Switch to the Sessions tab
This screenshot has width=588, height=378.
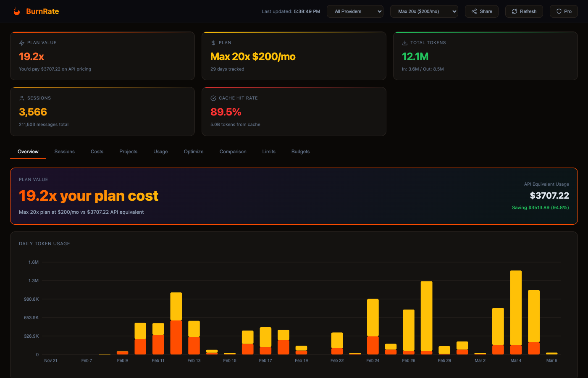pyautogui.click(x=64, y=152)
